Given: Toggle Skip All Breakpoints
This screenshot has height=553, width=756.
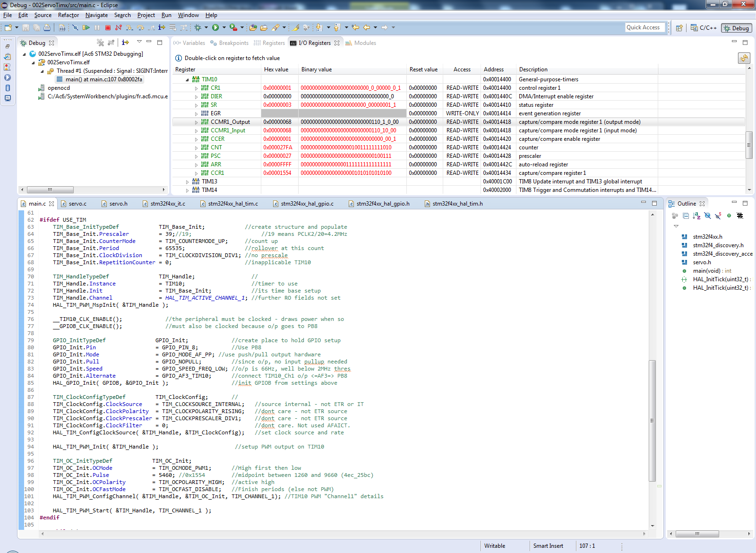Looking at the screenshot, I should click(x=75, y=28).
